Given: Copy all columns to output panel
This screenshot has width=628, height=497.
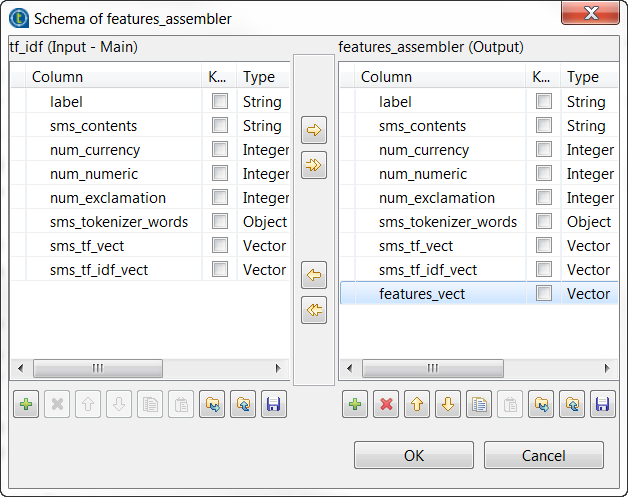Looking at the screenshot, I should pos(314,165).
